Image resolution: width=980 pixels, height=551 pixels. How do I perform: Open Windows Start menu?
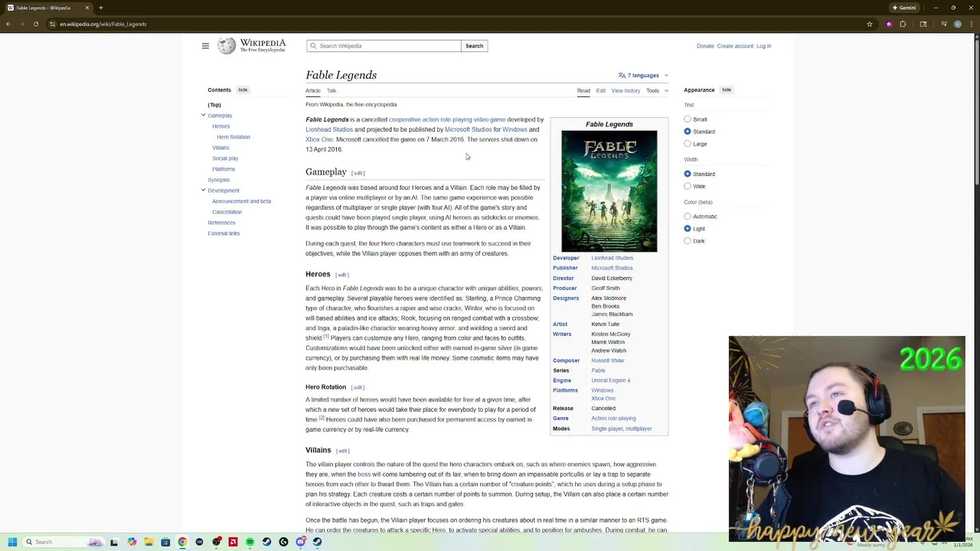click(x=12, y=542)
